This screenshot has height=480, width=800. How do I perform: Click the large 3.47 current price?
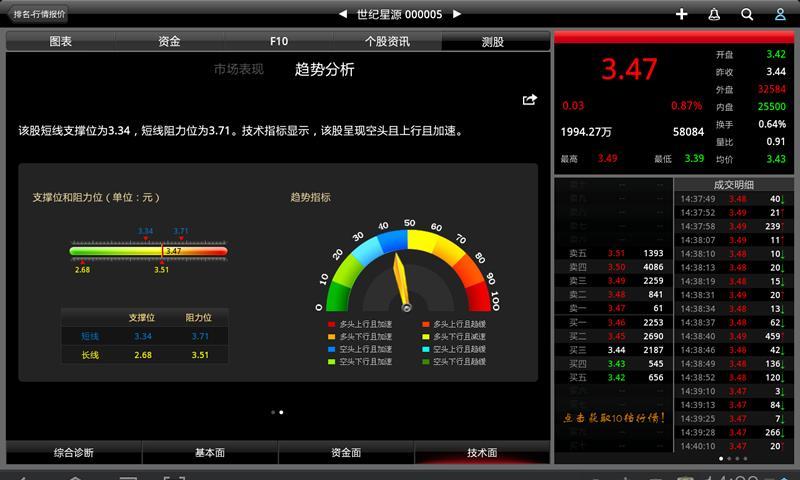tap(629, 69)
